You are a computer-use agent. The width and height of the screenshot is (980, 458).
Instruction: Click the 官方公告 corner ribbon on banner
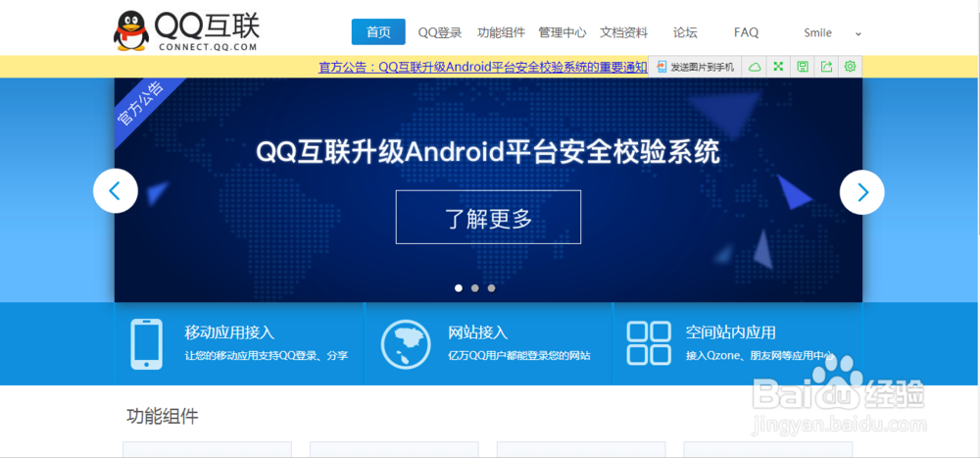[x=141, y=104]
